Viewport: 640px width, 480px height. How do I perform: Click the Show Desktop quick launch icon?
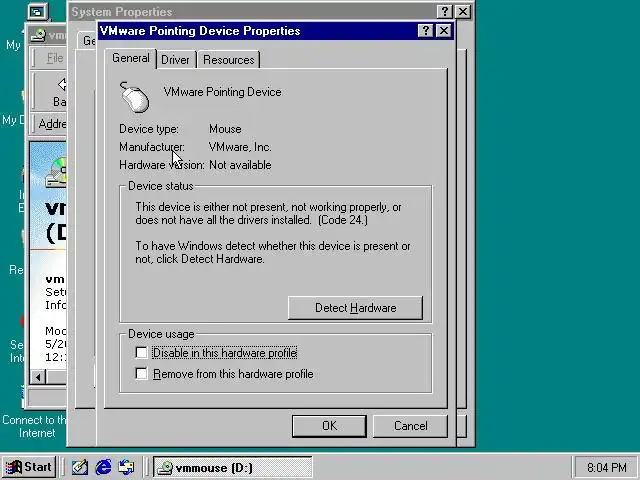coord(80,467)
